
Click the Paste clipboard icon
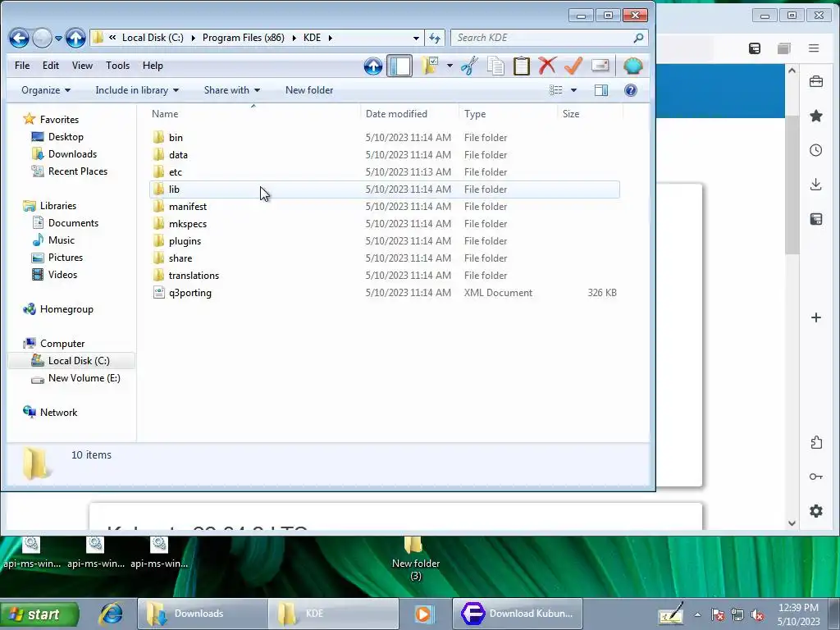pyautogui.click(x=521, y=66)
